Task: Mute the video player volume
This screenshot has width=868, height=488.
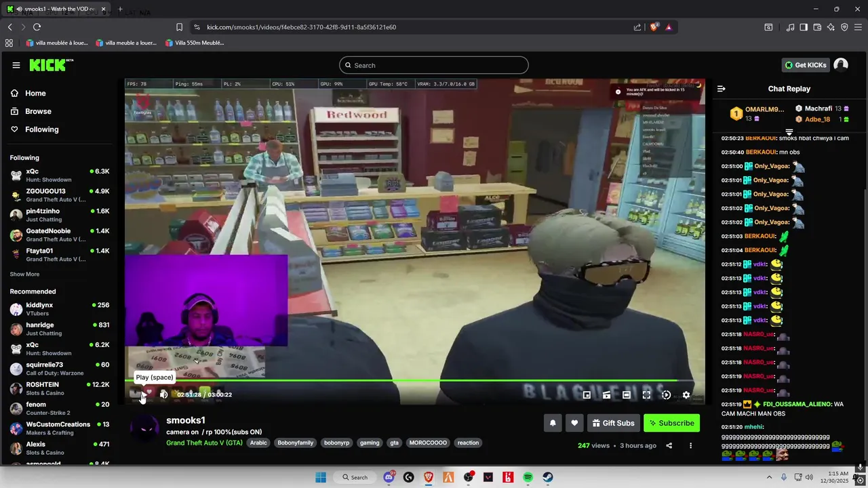Action: click(x=163, y=394)
